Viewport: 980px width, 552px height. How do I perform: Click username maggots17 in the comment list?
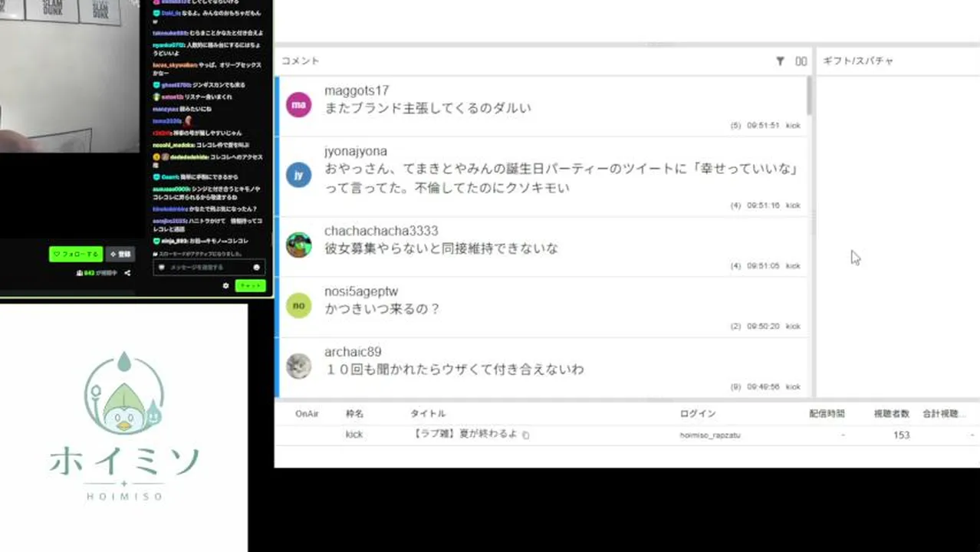(357, 90)
